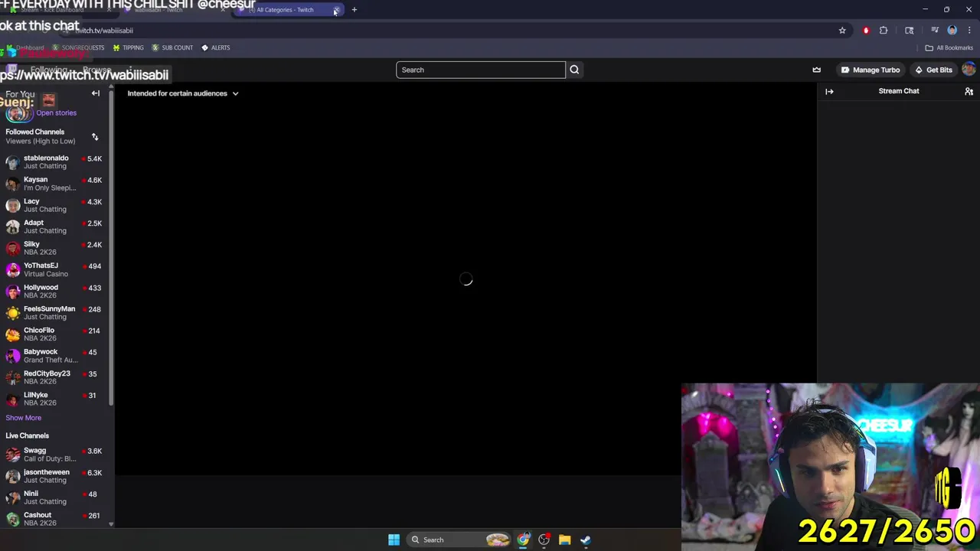Open Hollywood NBA 2K26 channel

click(55, 292)
